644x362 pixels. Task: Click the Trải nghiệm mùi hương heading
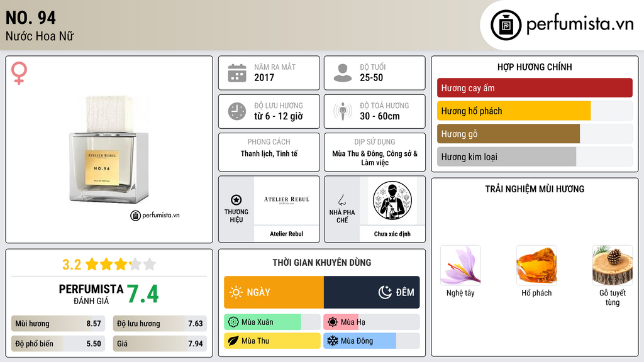coord(535,189)
